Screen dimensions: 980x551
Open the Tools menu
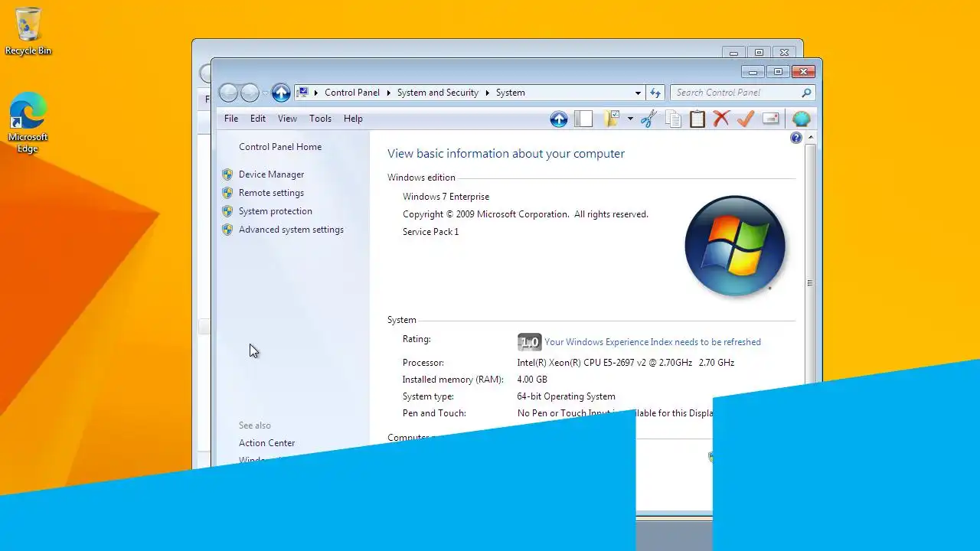(320, 119)
